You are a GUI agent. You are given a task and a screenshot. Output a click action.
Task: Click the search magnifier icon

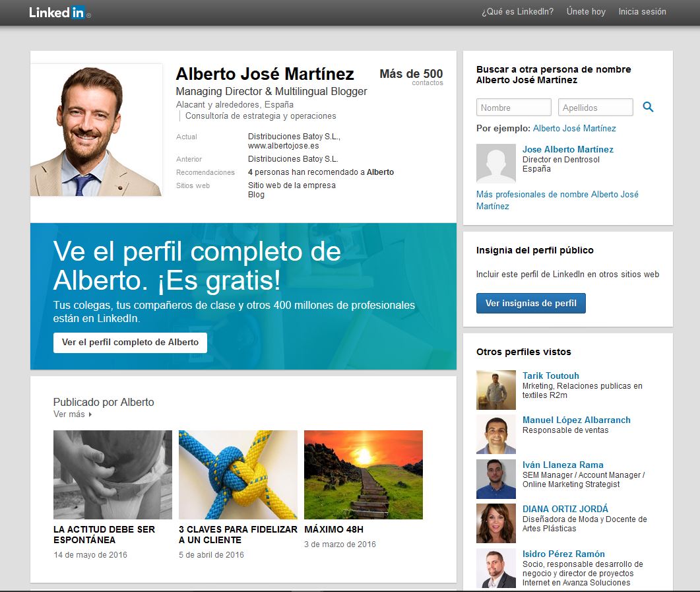[x=648, y=107]
